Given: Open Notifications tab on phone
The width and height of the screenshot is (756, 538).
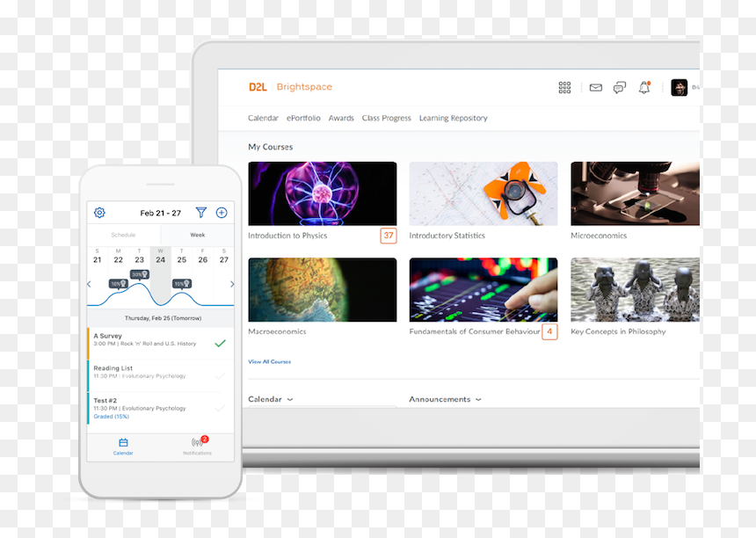Looking at the screenshot, I should (197, 446).
